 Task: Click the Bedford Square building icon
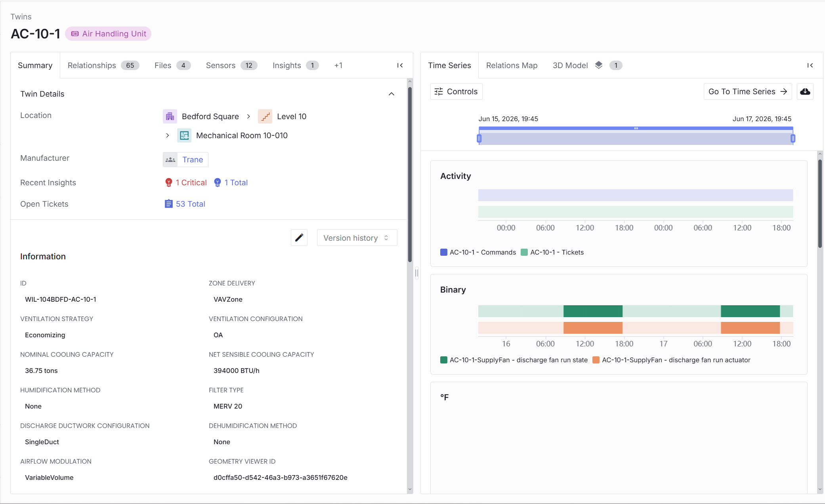(x=170, y=116)
